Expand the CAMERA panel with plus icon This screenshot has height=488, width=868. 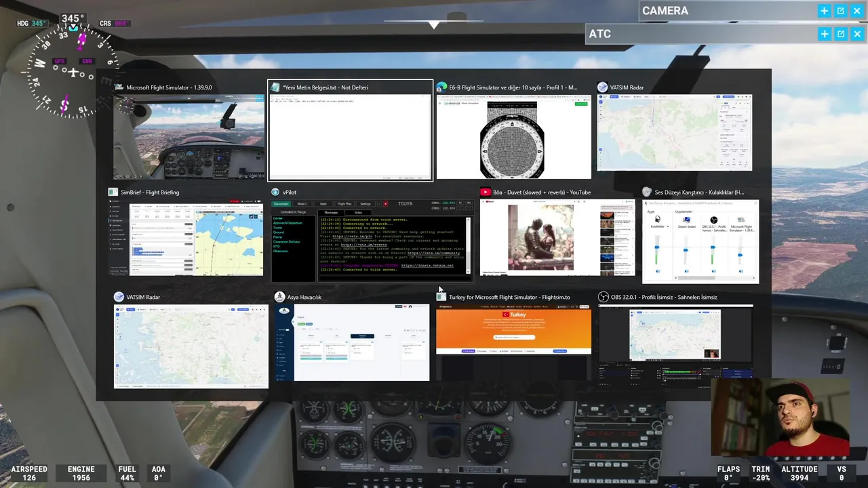point(824,11)
